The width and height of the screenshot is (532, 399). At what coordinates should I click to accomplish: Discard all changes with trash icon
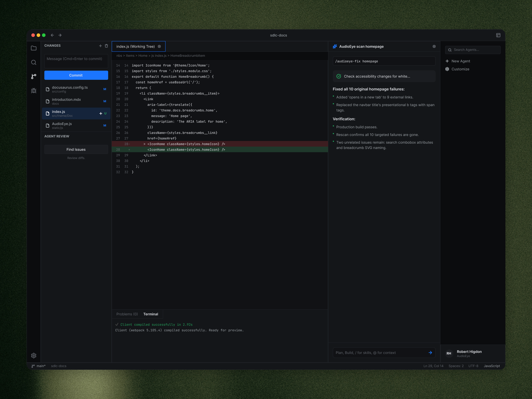pyautogui.click(x=106, y=46)
